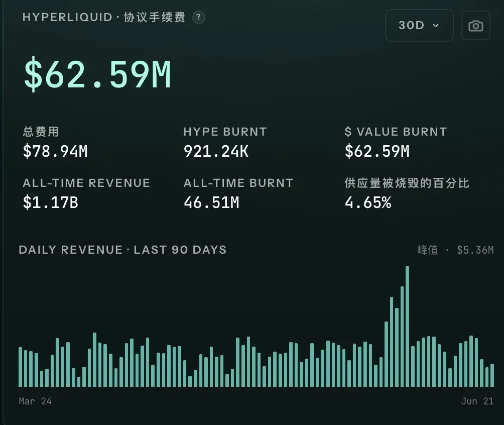Open the 30D time range dropdown
This screenshot has width=504, height=425.
click(x=419, y=25)
